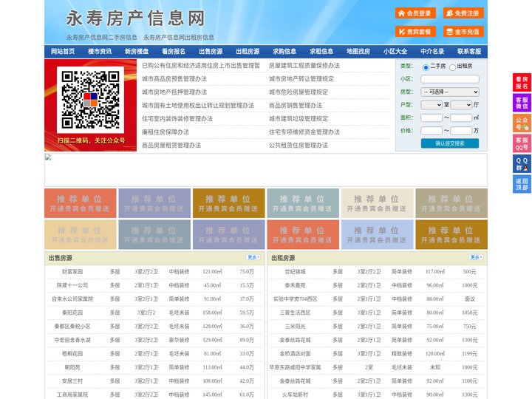Image resolution: width=532 pixels, height=399 pixels.
Task: Open 城市房地产转让管理规定 link
Action: [x=301, y=79]
